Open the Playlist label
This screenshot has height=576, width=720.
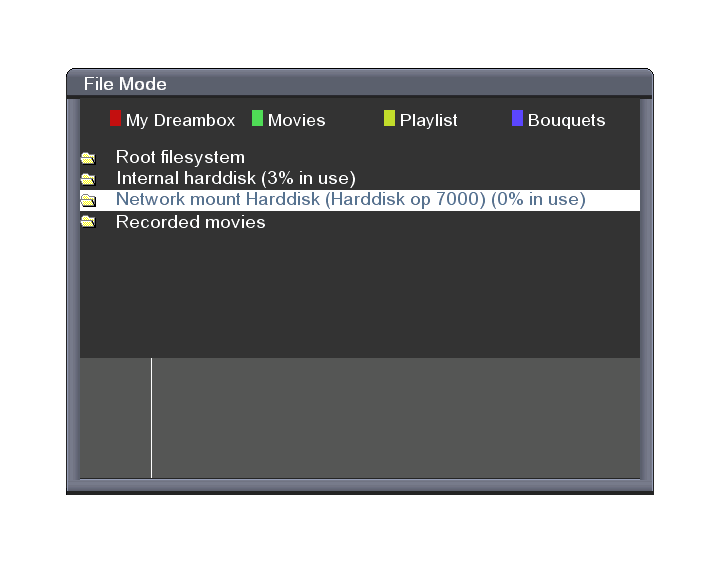(x=428, y=120)
